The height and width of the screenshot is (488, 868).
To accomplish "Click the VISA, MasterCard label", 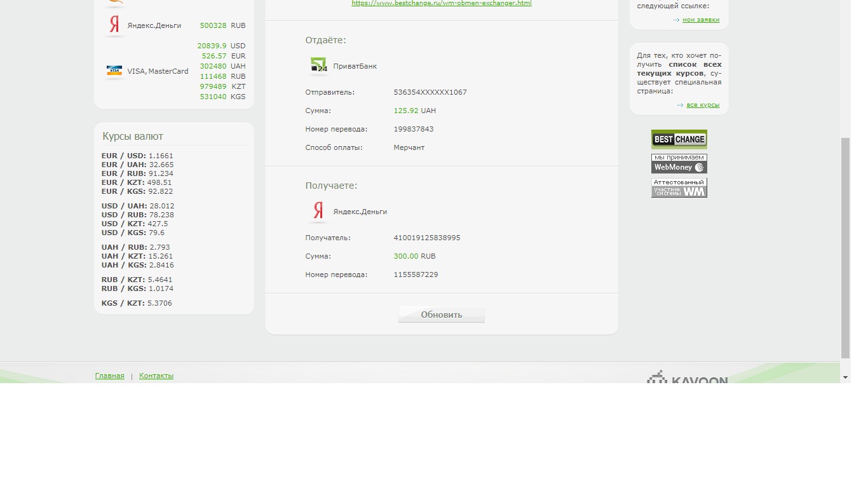I will (x=158, y=71).
